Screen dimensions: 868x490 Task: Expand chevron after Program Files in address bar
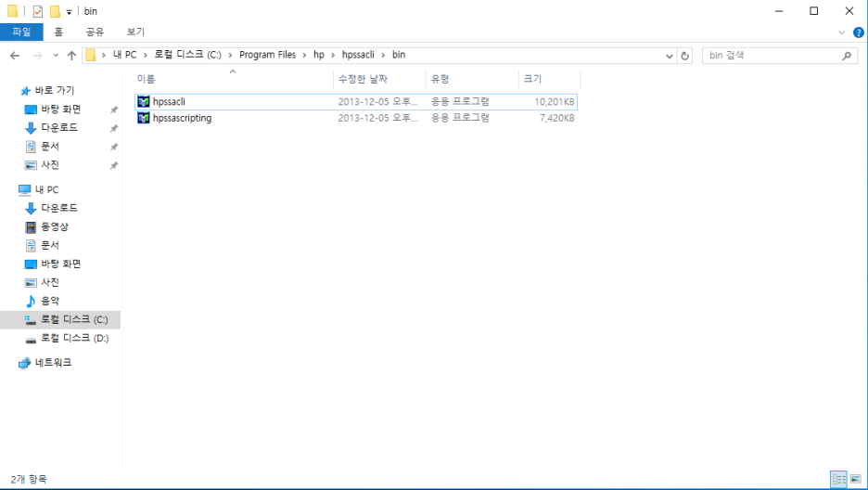[304, 55]
